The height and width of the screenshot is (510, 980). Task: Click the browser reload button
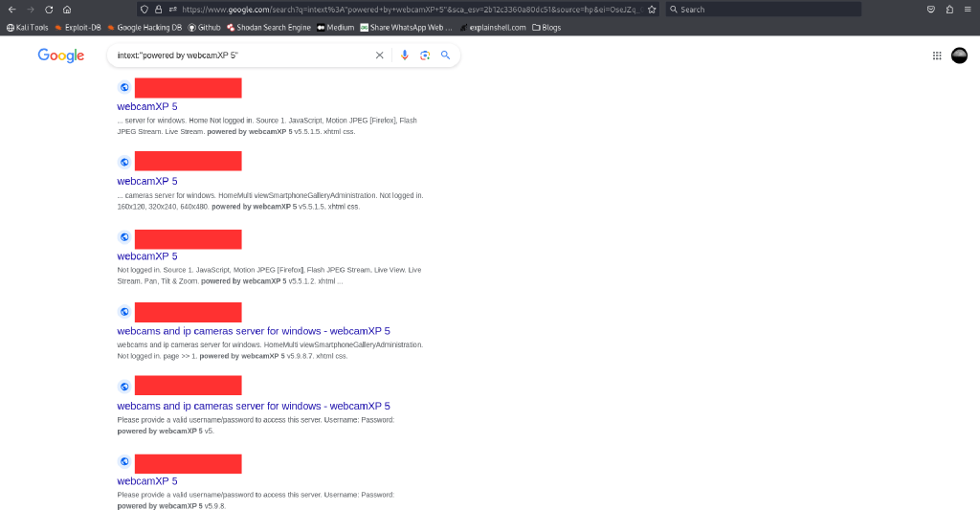[x=49, y=9]
